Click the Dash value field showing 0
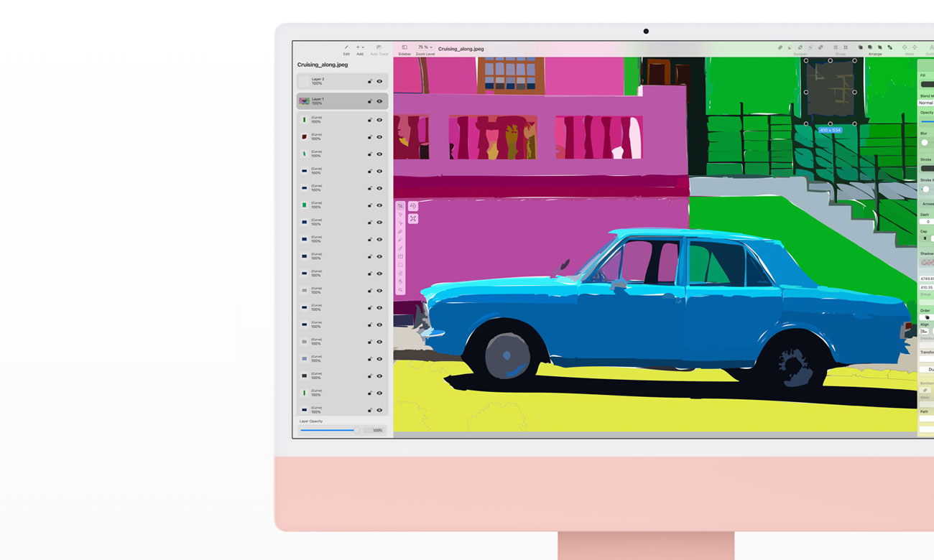This screenshot has width=934, height=560. click(x=927, y=222)
